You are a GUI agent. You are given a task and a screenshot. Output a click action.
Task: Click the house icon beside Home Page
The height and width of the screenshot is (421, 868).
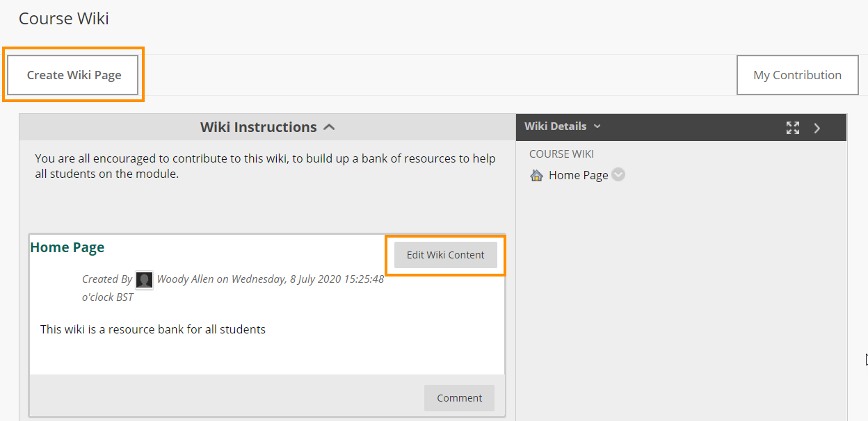536,175
